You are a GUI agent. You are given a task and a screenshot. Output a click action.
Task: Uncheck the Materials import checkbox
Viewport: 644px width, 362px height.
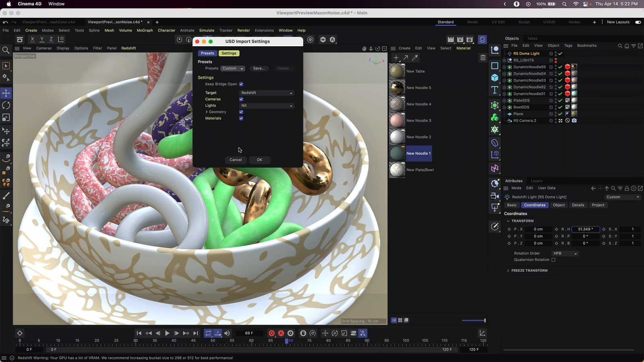[241, 119]
